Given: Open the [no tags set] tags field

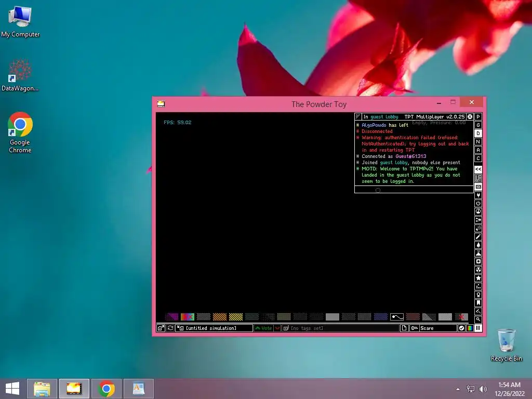Looking at the screenshot, I should pyautogui.click(x=340, y=328).
